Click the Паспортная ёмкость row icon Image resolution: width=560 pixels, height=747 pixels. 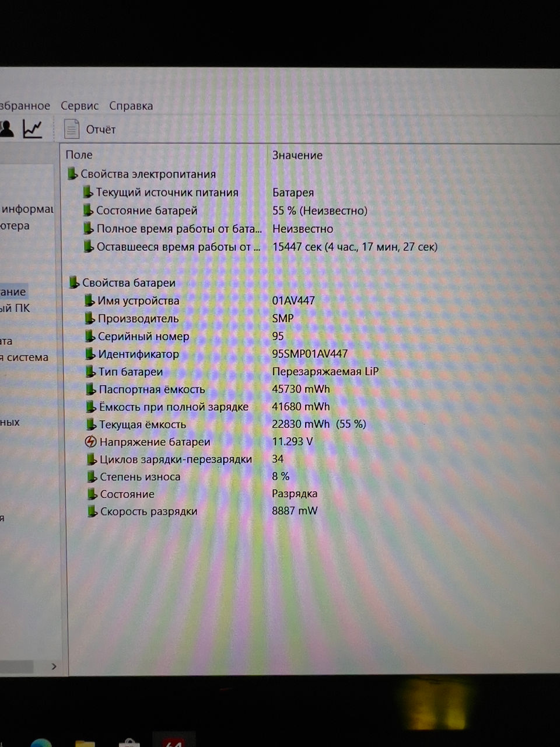90,389
